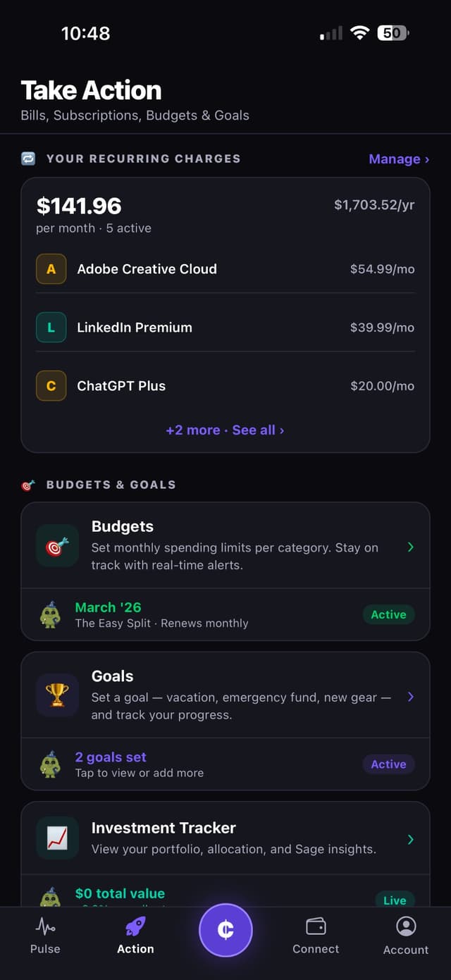Expand the Budgets card chevron
Viewport: 451px width, 980px height.
click(411, 547)
